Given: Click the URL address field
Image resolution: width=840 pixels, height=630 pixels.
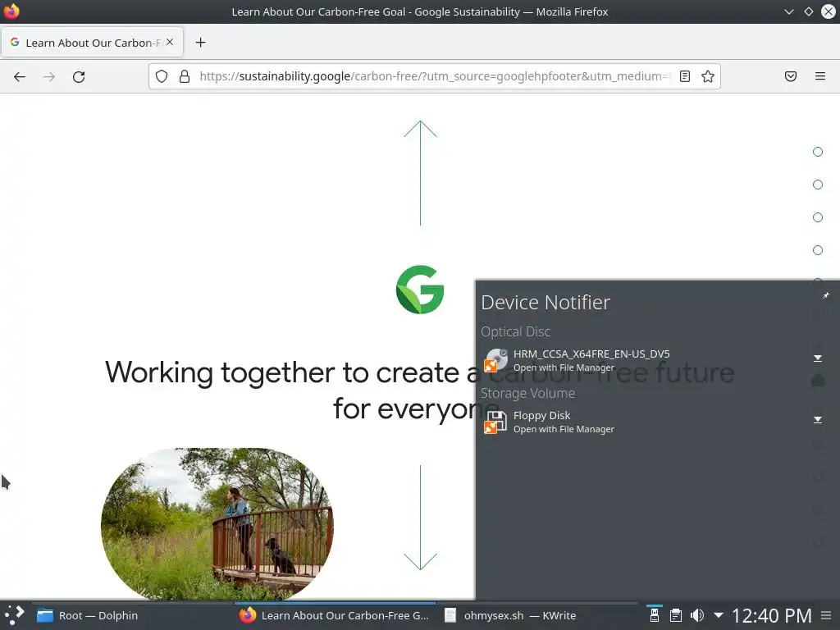Looking at the screenshot, I should (x=434, y=76).
